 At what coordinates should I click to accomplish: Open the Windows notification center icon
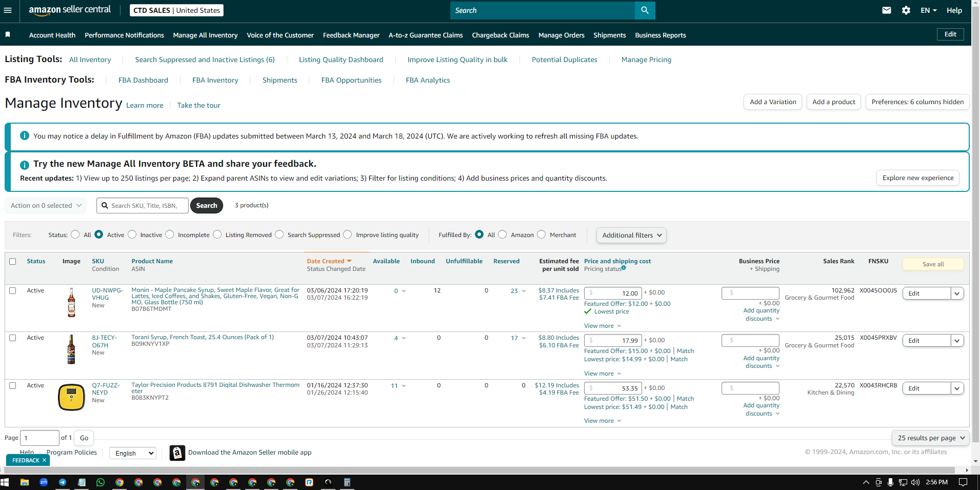(x=963, y=482)
